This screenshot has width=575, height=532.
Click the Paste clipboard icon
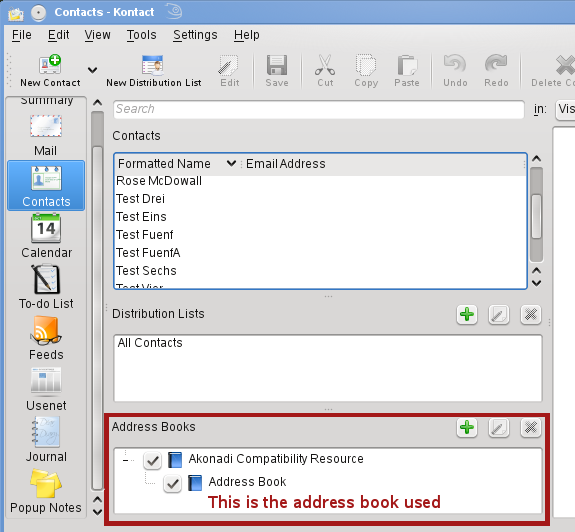point(407,65)
